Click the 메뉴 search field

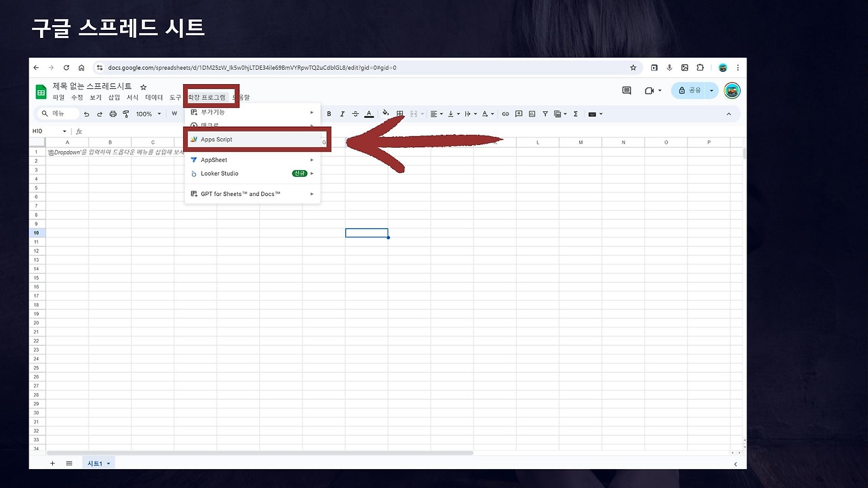[58, 114]
